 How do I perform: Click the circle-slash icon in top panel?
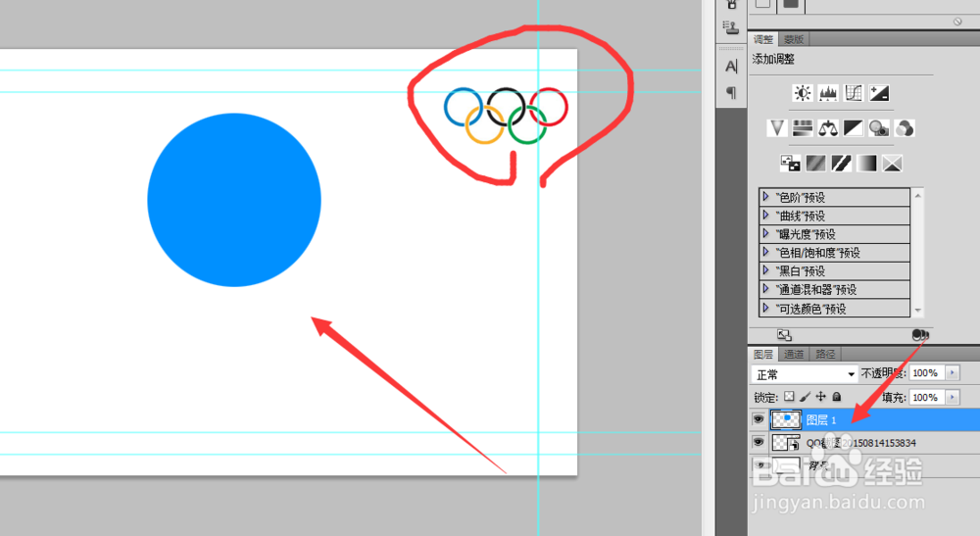(x=957, y=22)
